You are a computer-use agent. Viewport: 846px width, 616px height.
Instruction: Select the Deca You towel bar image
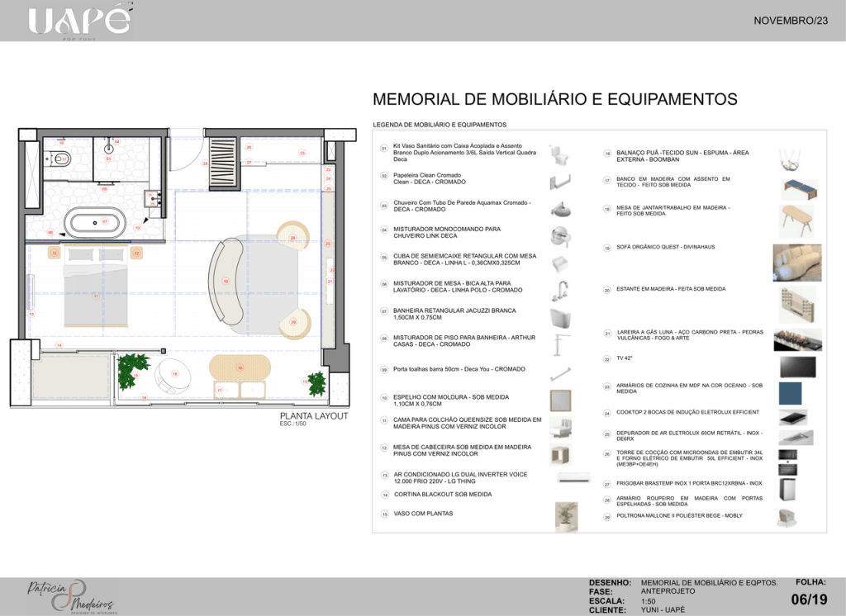(x=560, y=373)
